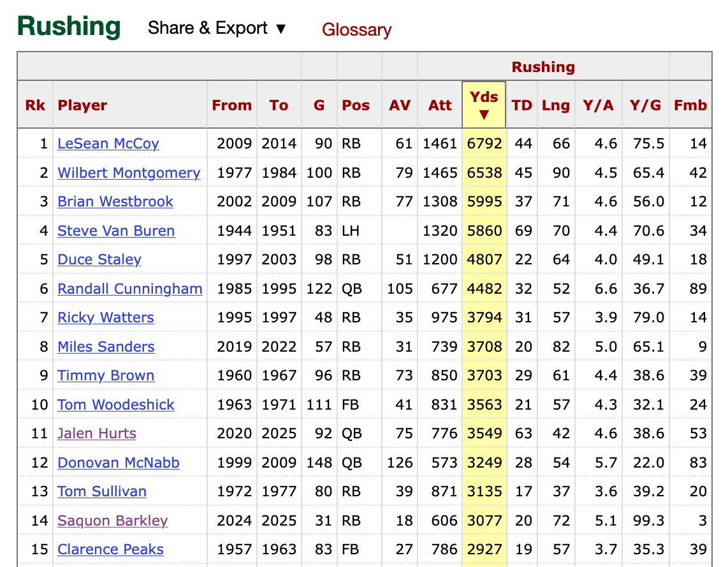Open Randall Cunningham player page
728x567 pixels.
(130, 289)
